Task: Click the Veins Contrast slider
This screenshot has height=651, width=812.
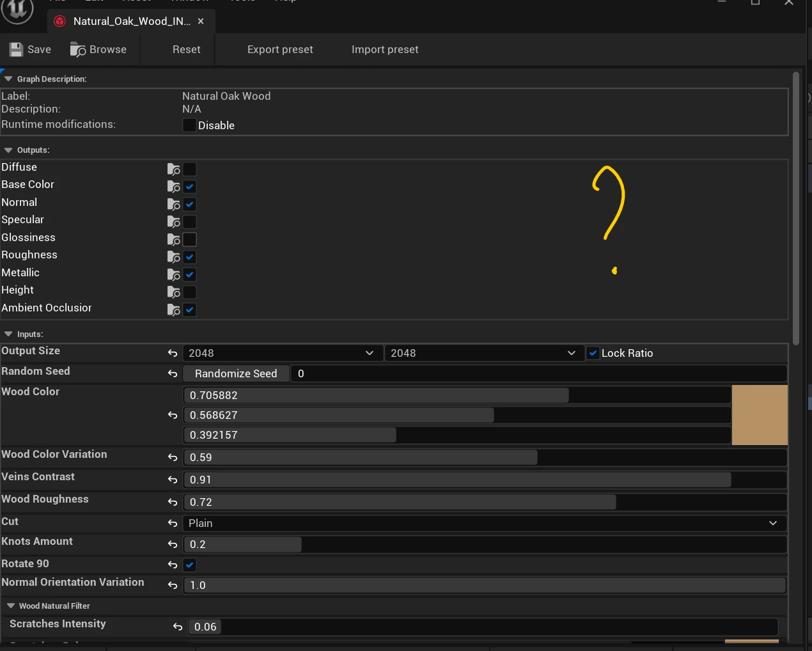Action: (x=485, y=480)
